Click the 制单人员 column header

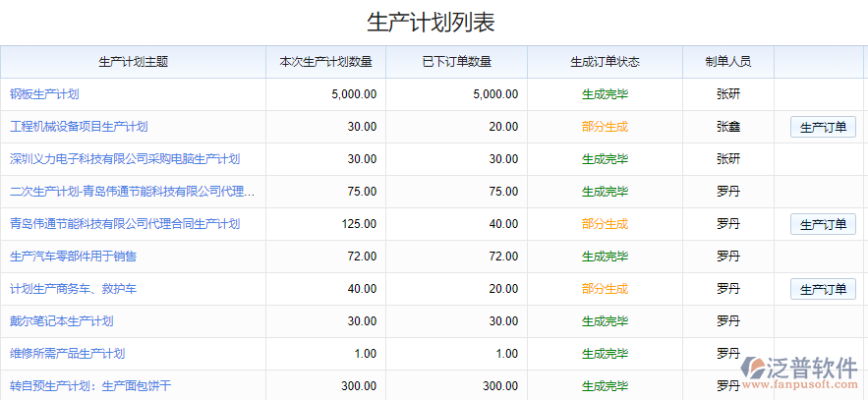pyautogui.click(x=728, y=62)
